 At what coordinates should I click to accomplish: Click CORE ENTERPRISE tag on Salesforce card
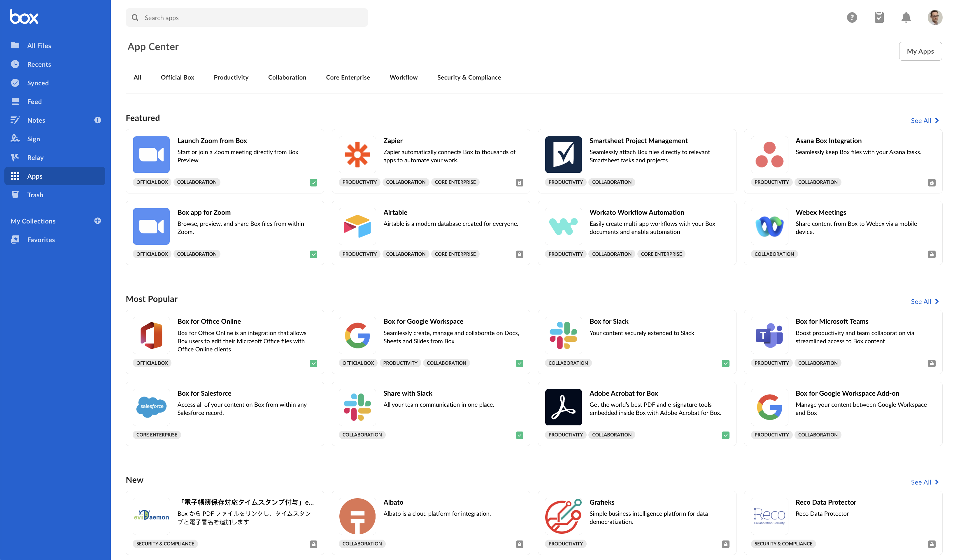[x=157, y=435]
